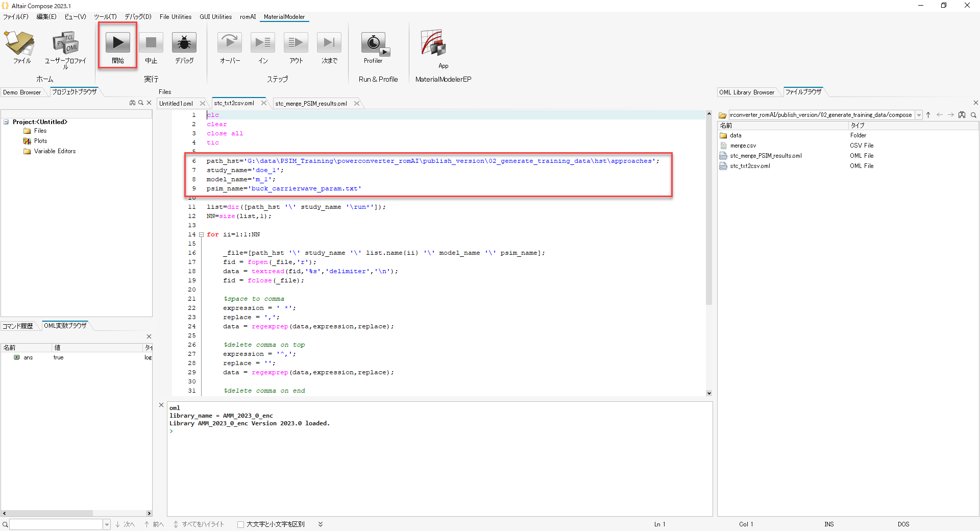The width and height of the screenshot is (980, 531).
Task: Navigate back in file browser
Action: click(x=940, y=115)
